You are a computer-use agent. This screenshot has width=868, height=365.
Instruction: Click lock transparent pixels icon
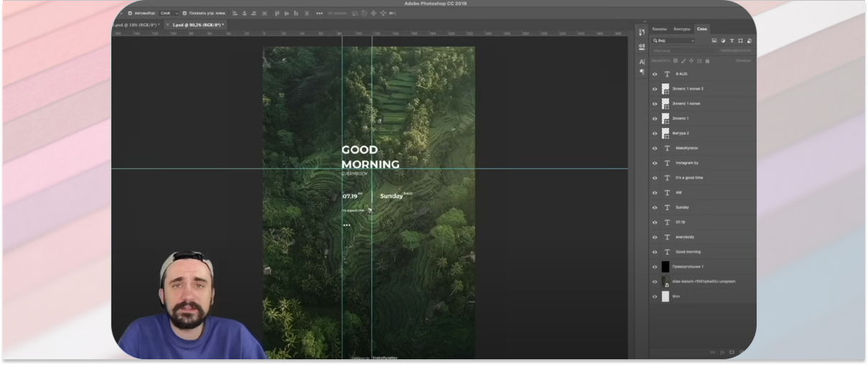point(675,61)
